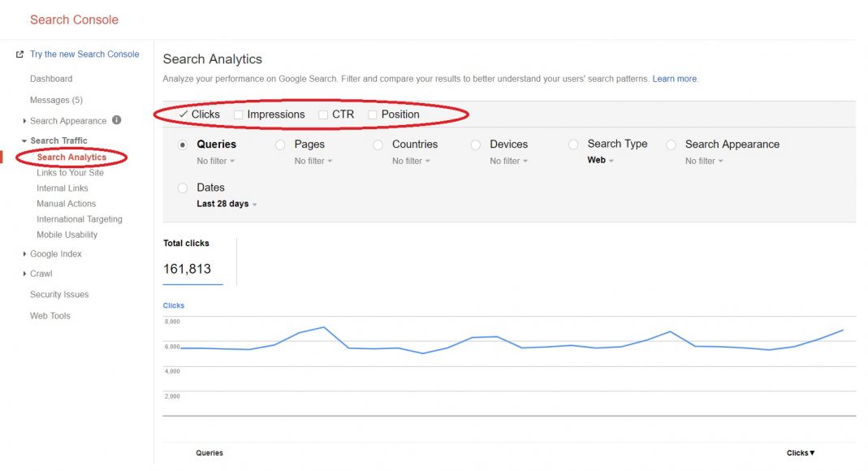Image resolution: width=868 pixels, height=471 pixels.
Task: Open the Web search type dropdown
Action: coord(600,161)
